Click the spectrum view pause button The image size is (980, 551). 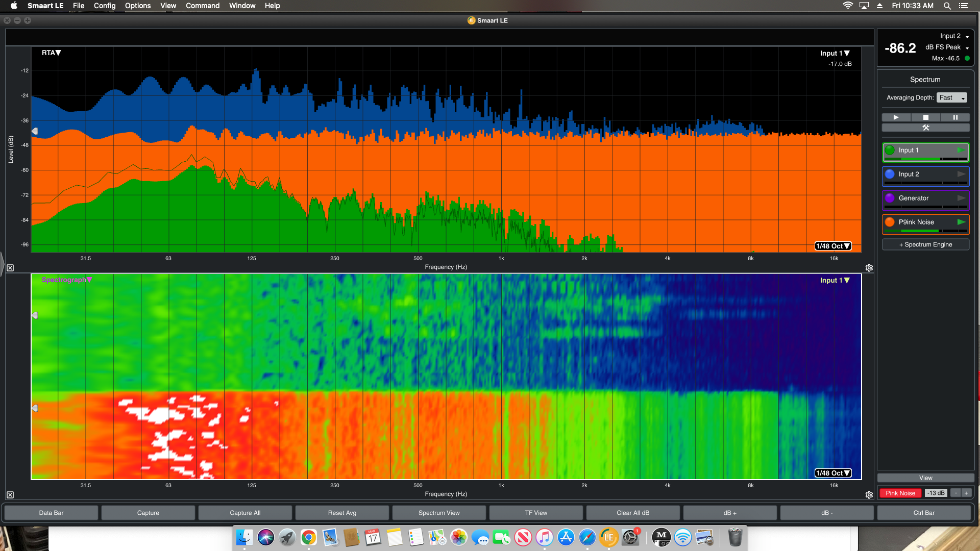point(955,116)
